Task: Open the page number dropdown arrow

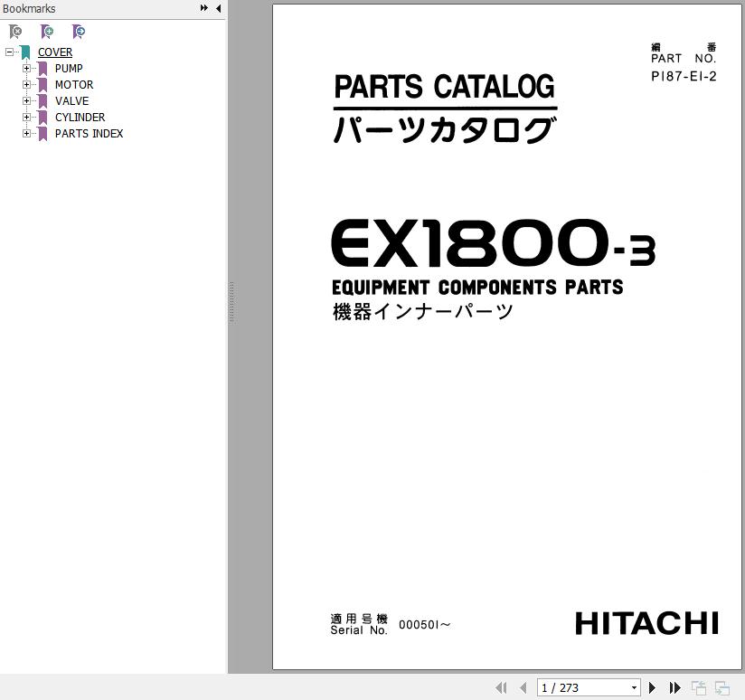Action: [x=634, y=687]
